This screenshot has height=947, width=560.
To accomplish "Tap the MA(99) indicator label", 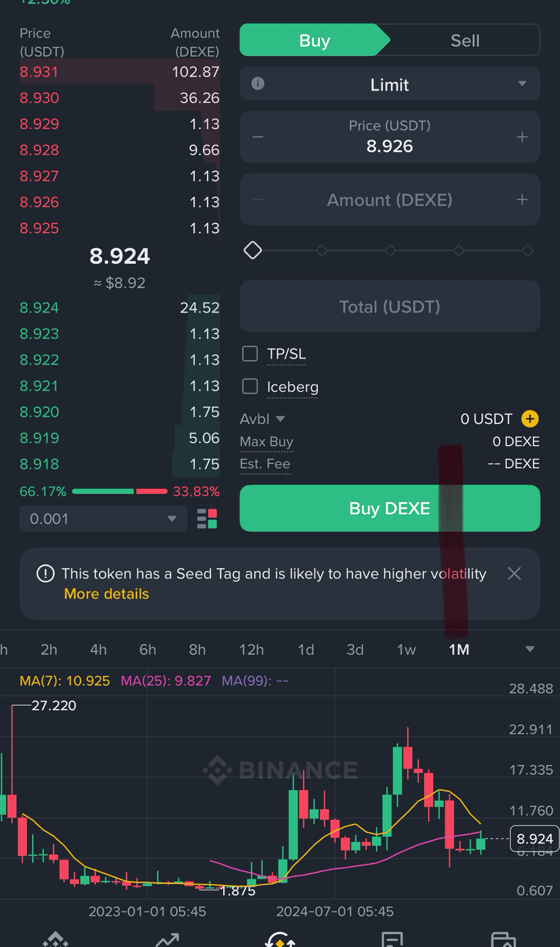I will (x=255, y=680).
